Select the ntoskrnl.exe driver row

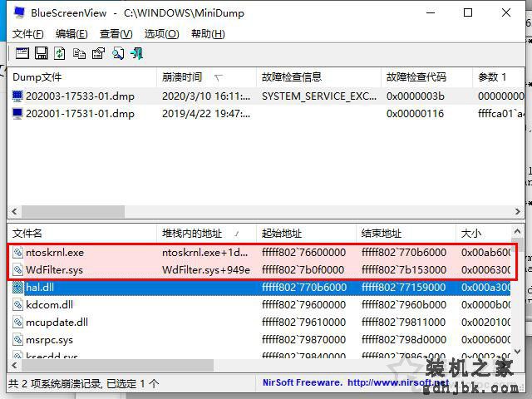[x=261, y=253]
